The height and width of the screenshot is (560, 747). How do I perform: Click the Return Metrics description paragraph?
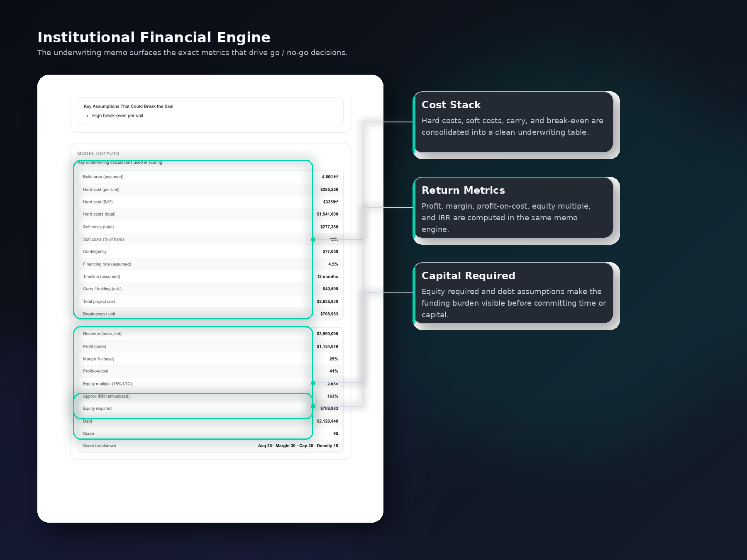pos(506,218)
